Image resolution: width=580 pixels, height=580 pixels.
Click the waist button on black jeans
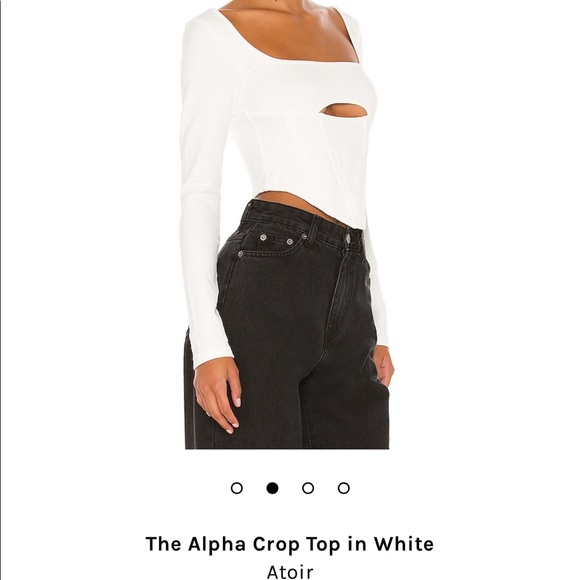348,236
